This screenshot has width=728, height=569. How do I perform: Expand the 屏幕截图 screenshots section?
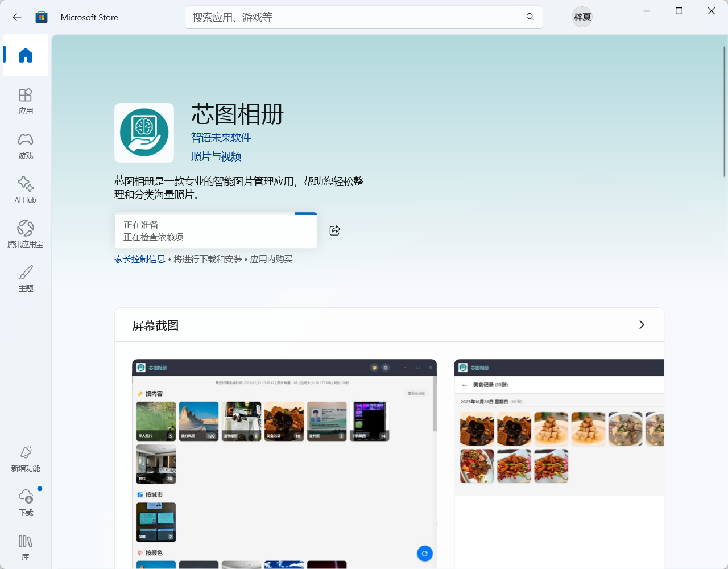642,324
